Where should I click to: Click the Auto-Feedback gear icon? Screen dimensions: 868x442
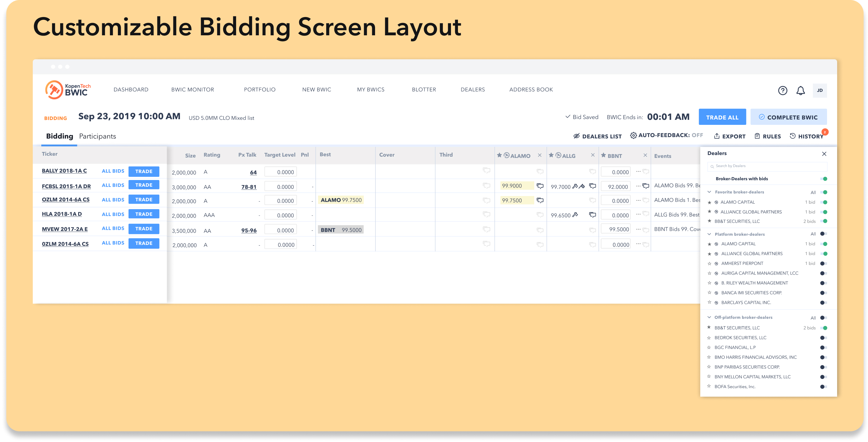tap(633, 135)
